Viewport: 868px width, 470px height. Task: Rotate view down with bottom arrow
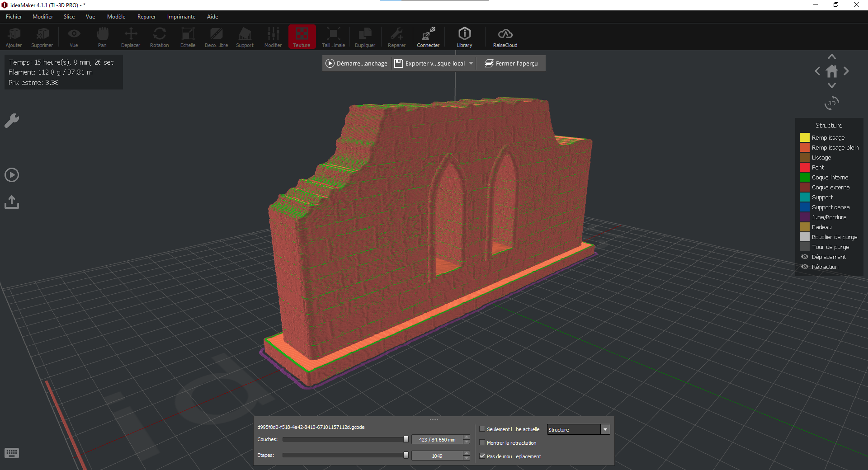pyautogui.click(x=832, y=85)
